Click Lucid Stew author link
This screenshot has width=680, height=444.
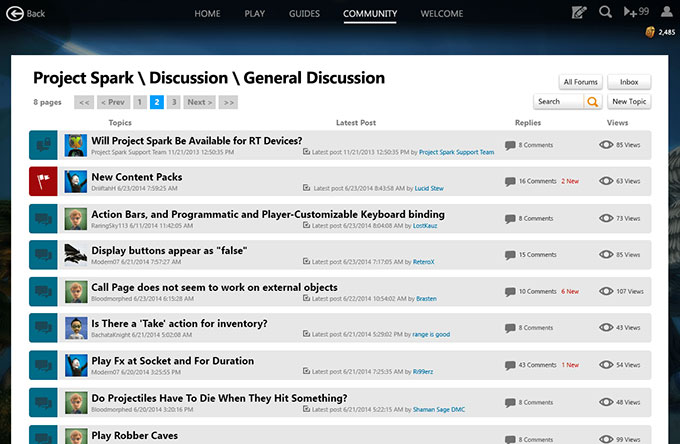coord(429,189)
